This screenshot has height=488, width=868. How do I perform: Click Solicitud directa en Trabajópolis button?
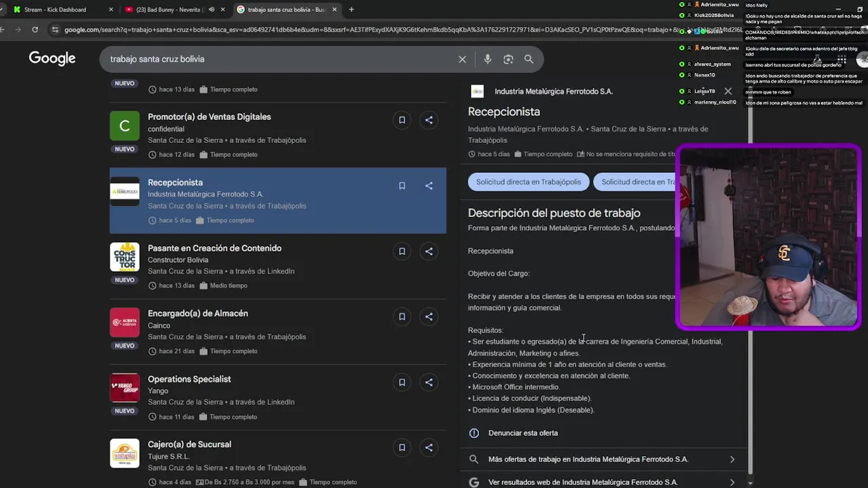[x=528, y=182]
